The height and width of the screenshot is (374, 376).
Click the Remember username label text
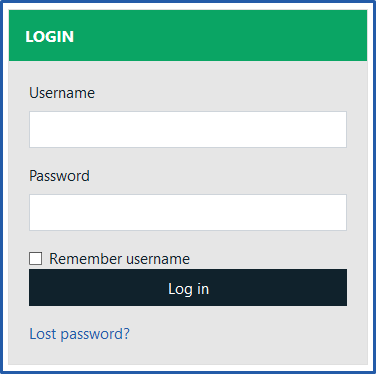coord(119,259)
